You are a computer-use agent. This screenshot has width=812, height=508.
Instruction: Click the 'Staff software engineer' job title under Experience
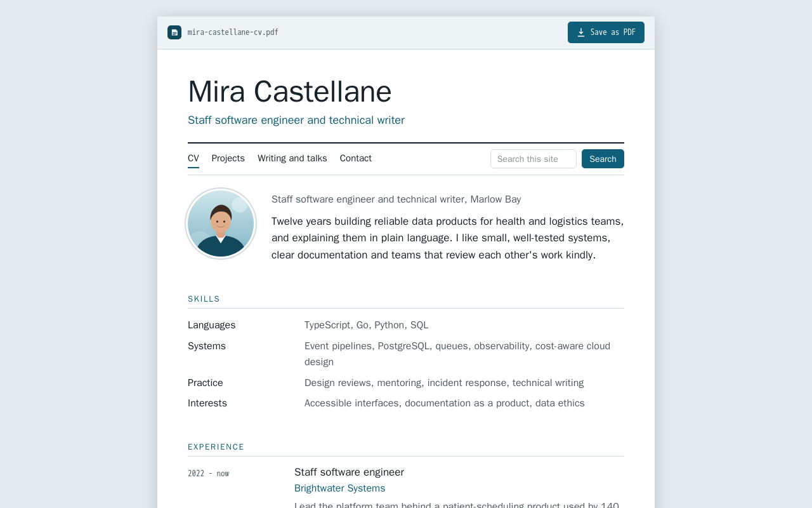pos(349,472)
